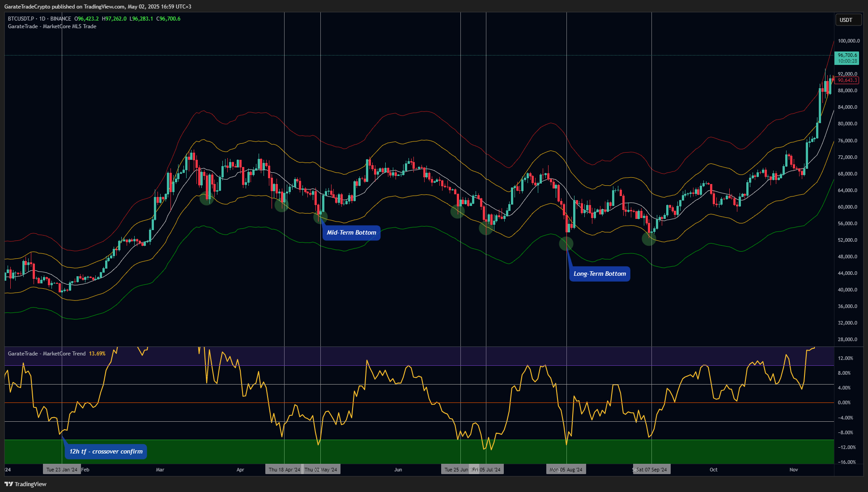Open the GarateTradeCrypto published header text
Image resolution: width=868 pixels, height=492 pixels.
pyautogui.click(x=98, y=7)
